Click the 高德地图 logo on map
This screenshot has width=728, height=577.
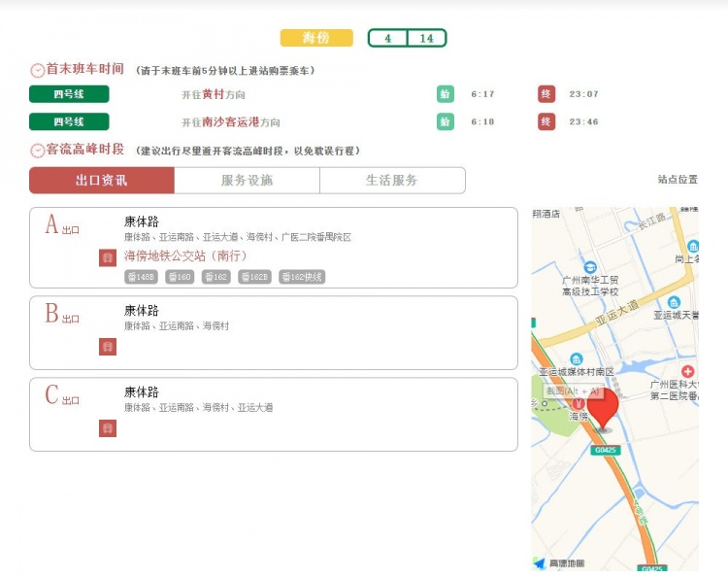(559, 563)
